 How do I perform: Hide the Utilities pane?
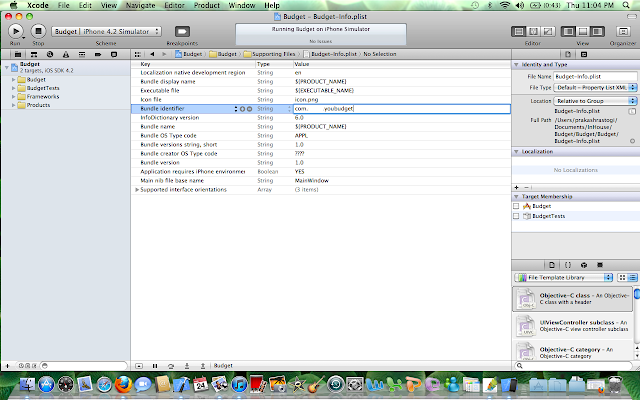(598, 31)
